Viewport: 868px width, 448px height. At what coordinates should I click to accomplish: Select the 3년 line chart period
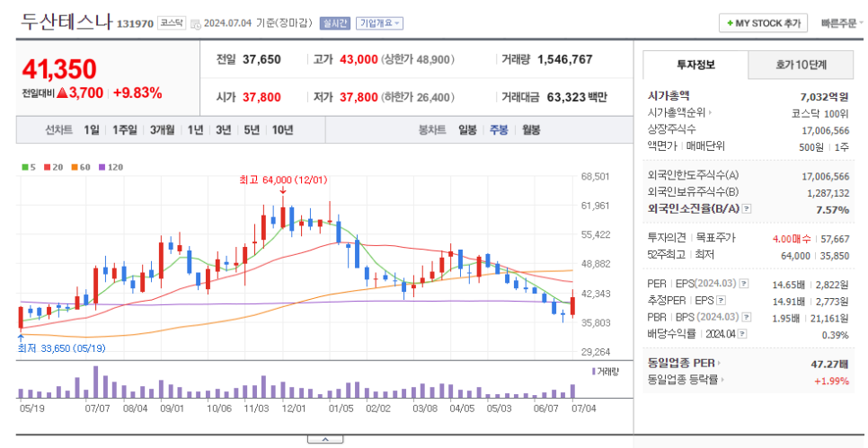tap(224, 130)
